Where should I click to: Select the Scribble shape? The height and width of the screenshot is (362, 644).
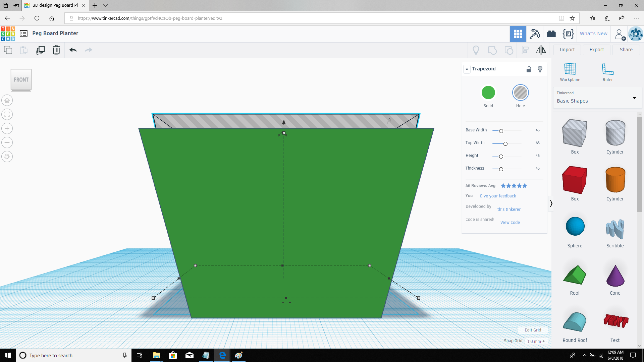(x=615, y=230)
